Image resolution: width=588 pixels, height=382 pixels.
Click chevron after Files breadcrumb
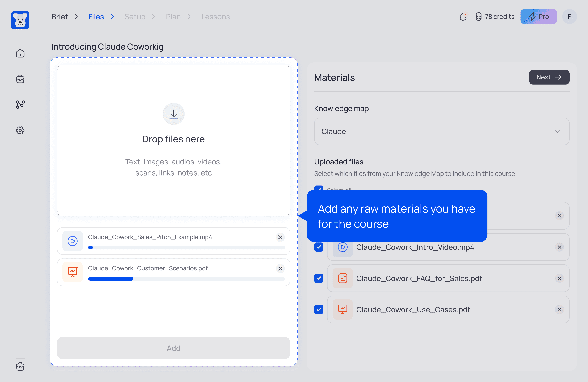(x=112, y=17)
